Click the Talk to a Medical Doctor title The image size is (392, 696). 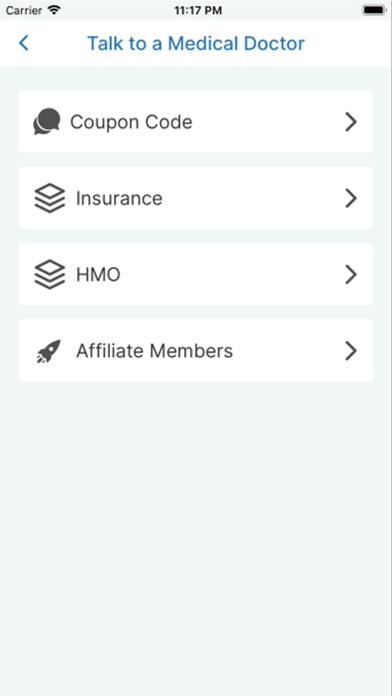196,44
